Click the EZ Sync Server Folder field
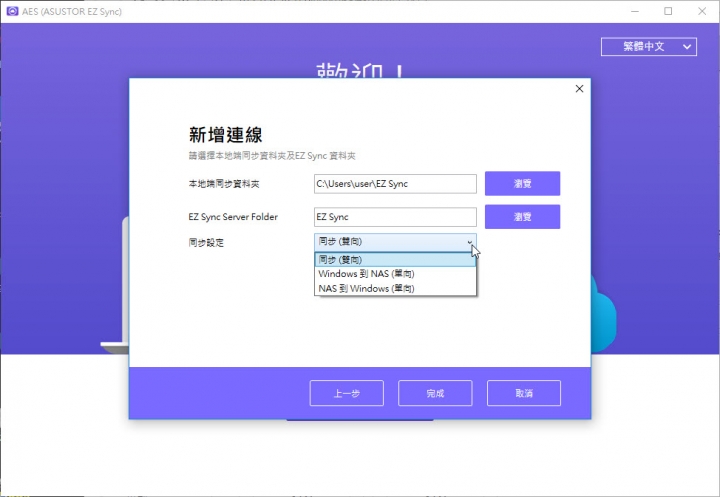The width and height of the screenshot is (720, 497). click(395, 217)
